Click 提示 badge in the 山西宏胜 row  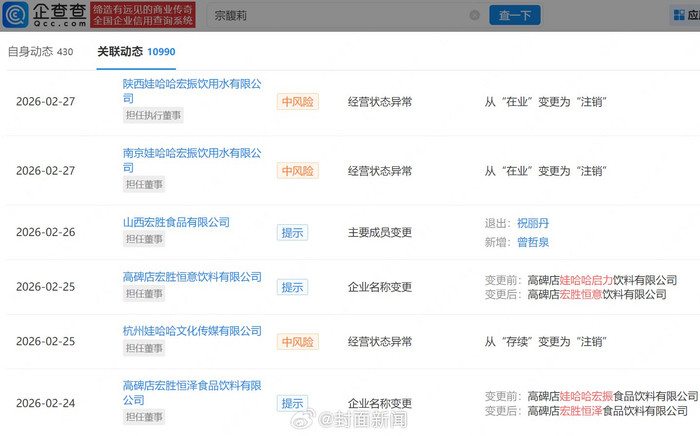[x=292, y=233]
